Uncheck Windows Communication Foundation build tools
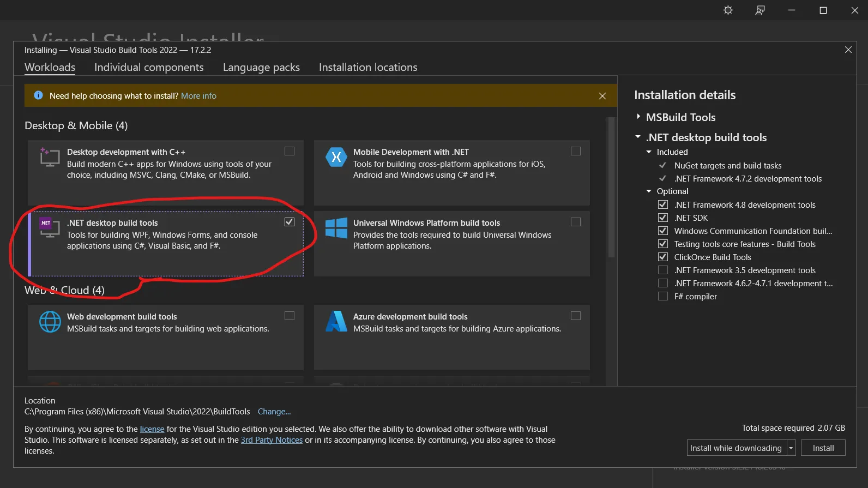Viewport: 868px width, 488px height. [663, 231]
